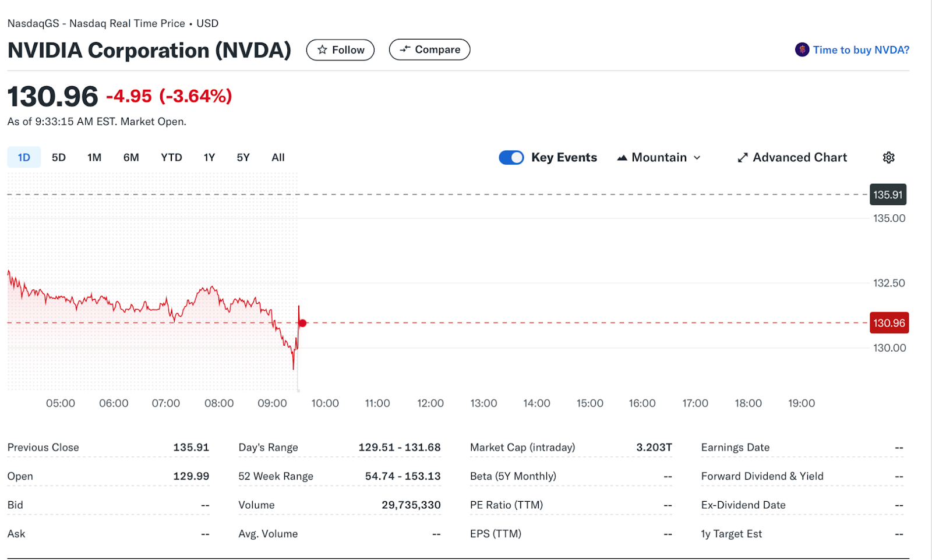Click the Market Cap value 3.203T
This screenshot has width=932, height=560.
654,447
